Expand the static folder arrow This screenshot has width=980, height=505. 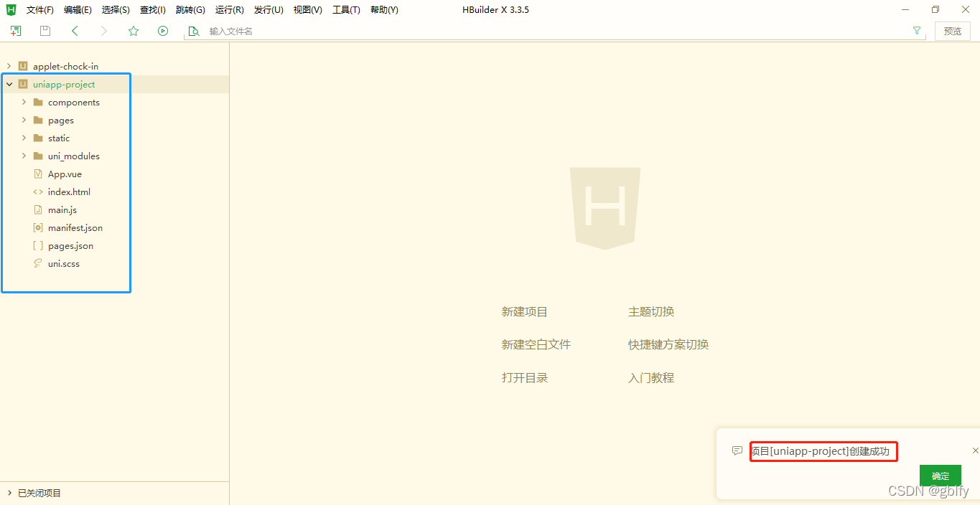tap(24, 138)
